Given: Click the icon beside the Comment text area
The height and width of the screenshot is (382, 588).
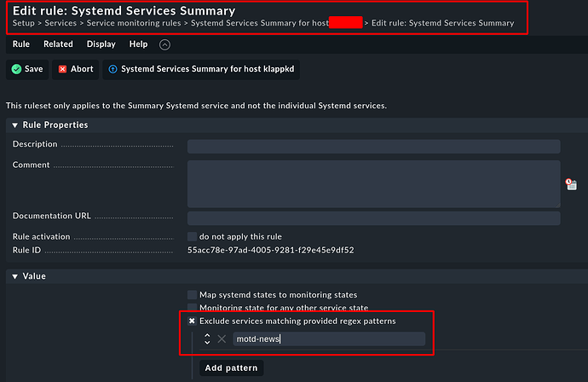Looking at the screenshot, I should [x=570, y=183].
